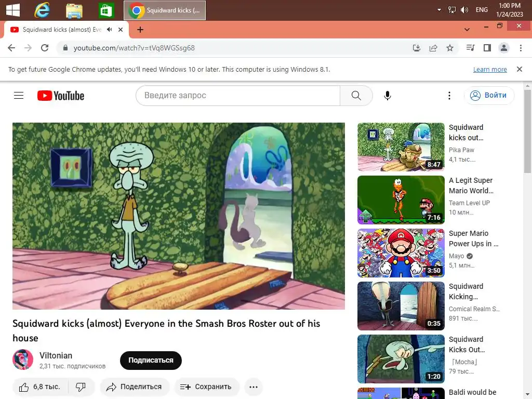
Task: Pause the video by clicking the player
Action: 179,216
